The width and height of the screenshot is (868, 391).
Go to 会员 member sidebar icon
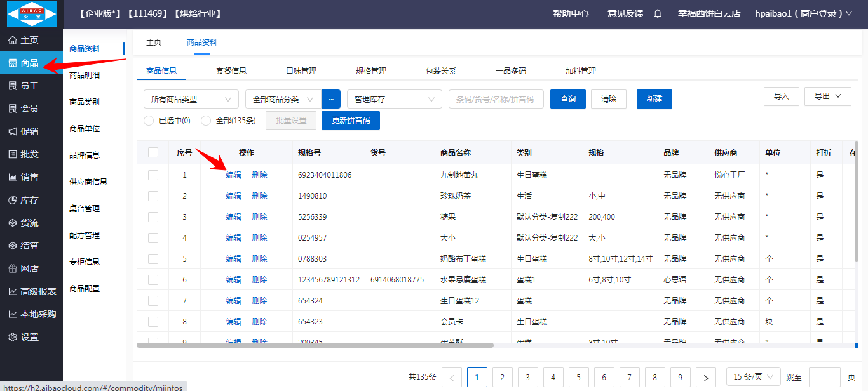(13, 109)
